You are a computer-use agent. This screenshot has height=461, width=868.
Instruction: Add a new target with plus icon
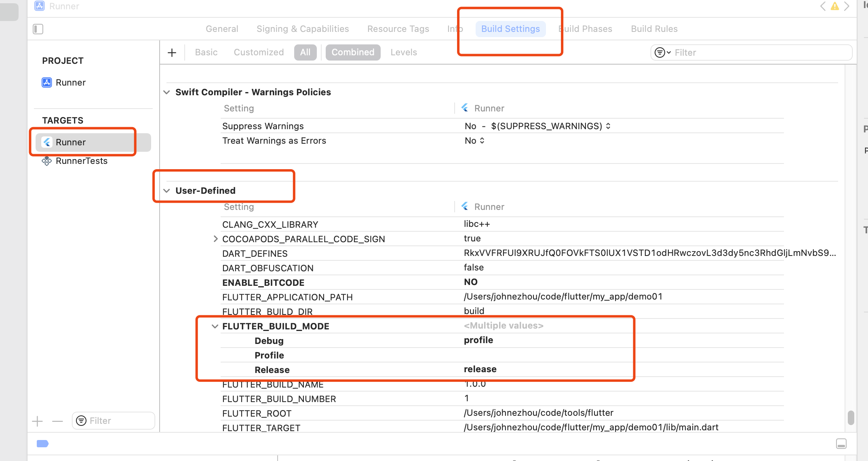point(37,421)
